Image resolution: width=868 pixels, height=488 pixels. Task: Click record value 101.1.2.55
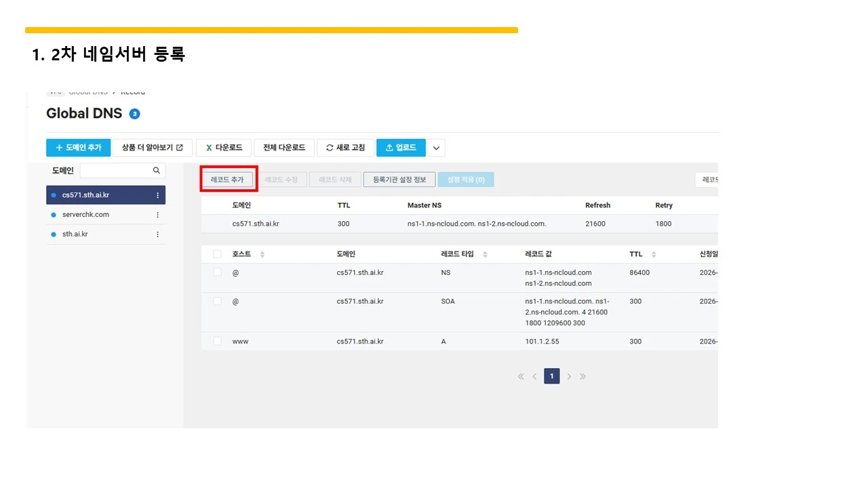[x=542, y=342]
